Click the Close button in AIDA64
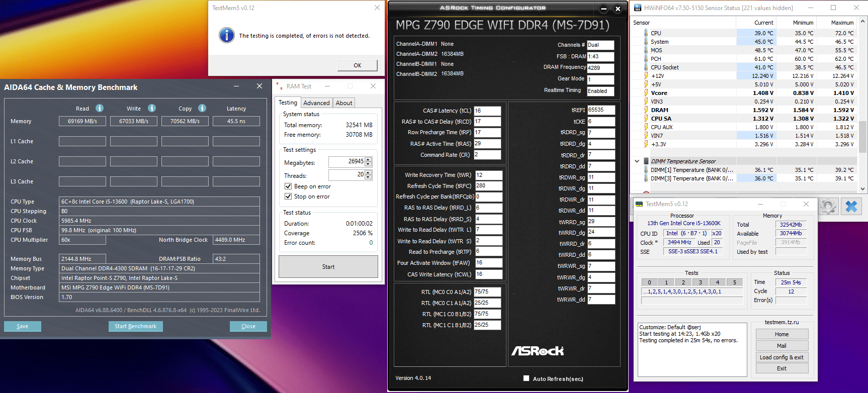868x393 pixels. 248,326
